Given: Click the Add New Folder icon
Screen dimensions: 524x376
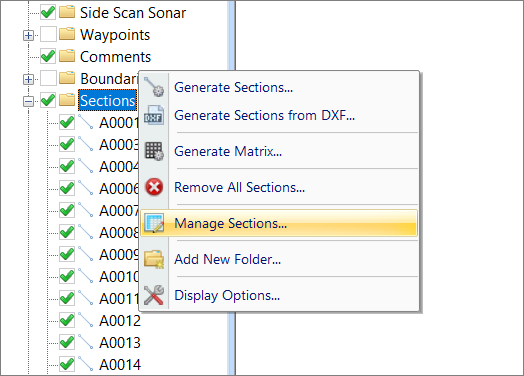Looking at the screenshot, I should click(154, 259).
